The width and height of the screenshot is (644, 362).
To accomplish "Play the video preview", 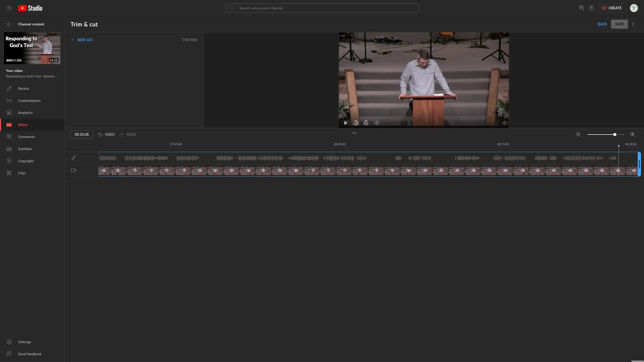I will (346, 123).
